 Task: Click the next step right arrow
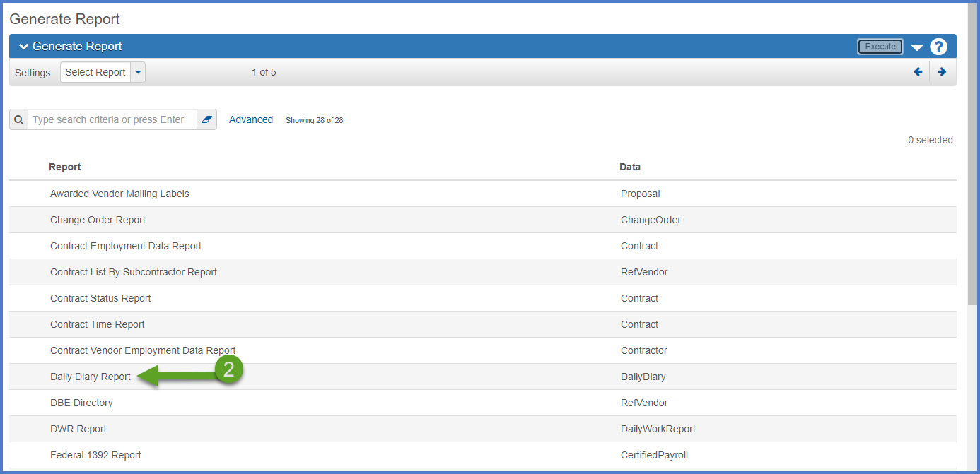pos(941,72)
